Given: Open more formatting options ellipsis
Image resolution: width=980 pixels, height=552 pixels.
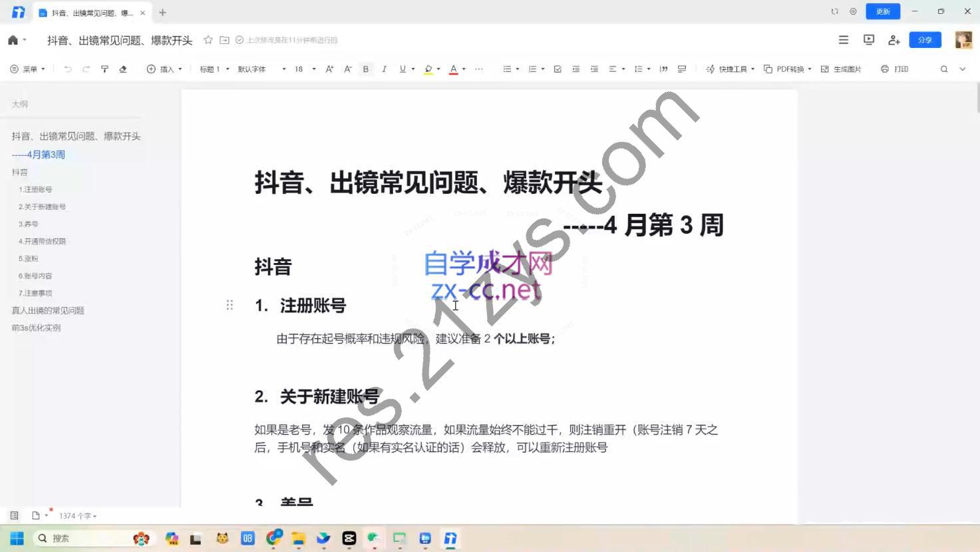Looking at the screenshot, I should click(x=479, y=69).
